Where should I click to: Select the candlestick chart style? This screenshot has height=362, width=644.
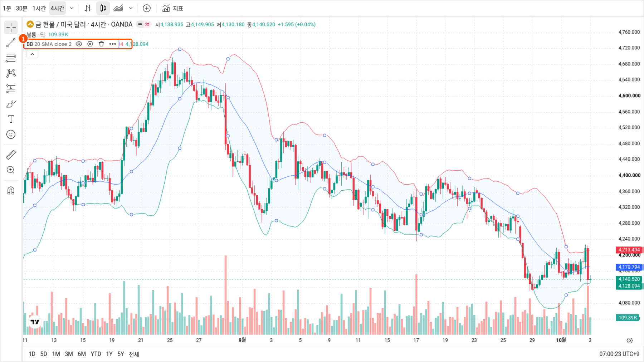point(103,8)
